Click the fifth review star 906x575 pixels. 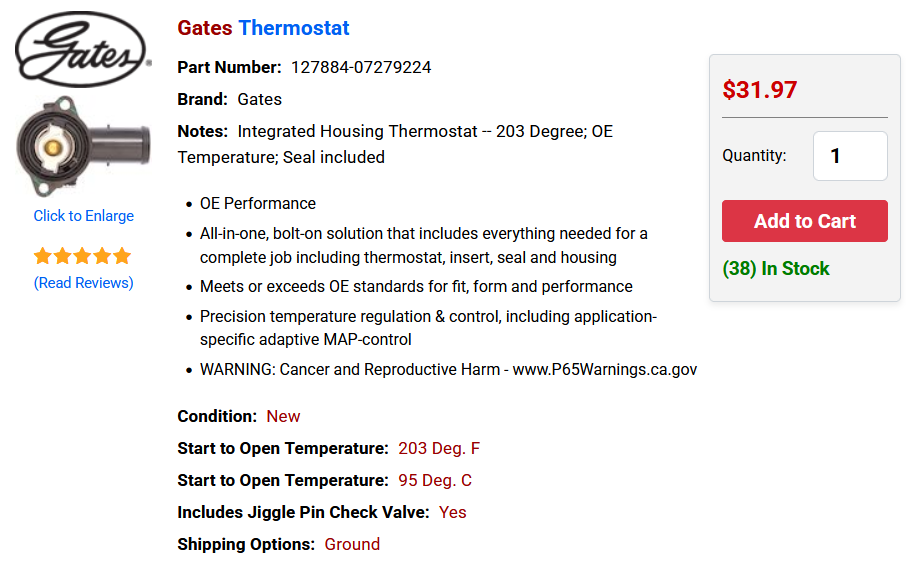click(x=122, y=256)
